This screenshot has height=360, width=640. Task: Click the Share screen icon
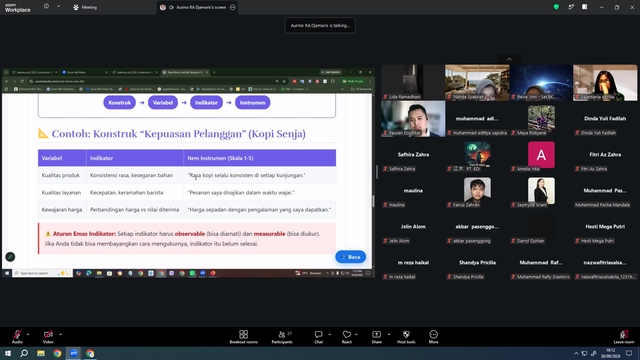pyautogui.click(x=376, y=337)
